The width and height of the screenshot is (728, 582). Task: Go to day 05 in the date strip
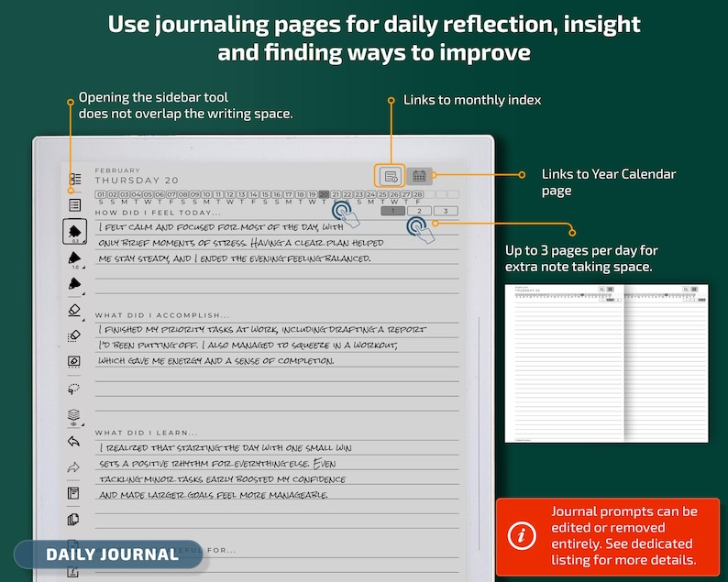click(148, 194)
